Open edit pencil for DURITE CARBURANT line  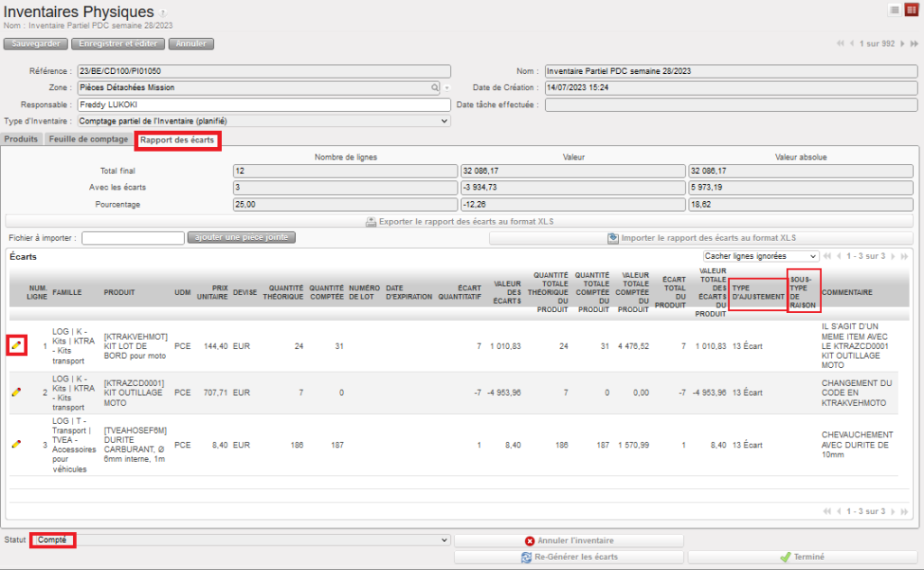pyautogui.click(x=16, y=444)
